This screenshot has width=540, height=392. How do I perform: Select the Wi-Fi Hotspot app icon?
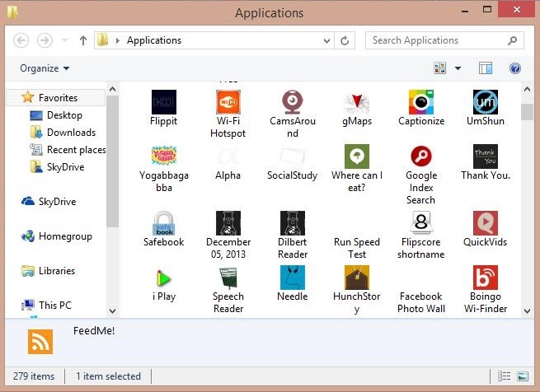pos(228,102)
